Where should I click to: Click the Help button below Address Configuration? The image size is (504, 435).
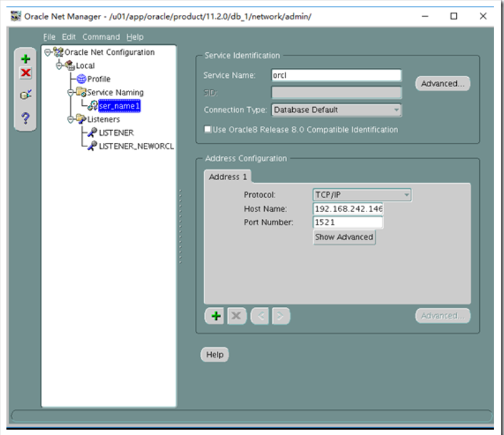[214, 355]
